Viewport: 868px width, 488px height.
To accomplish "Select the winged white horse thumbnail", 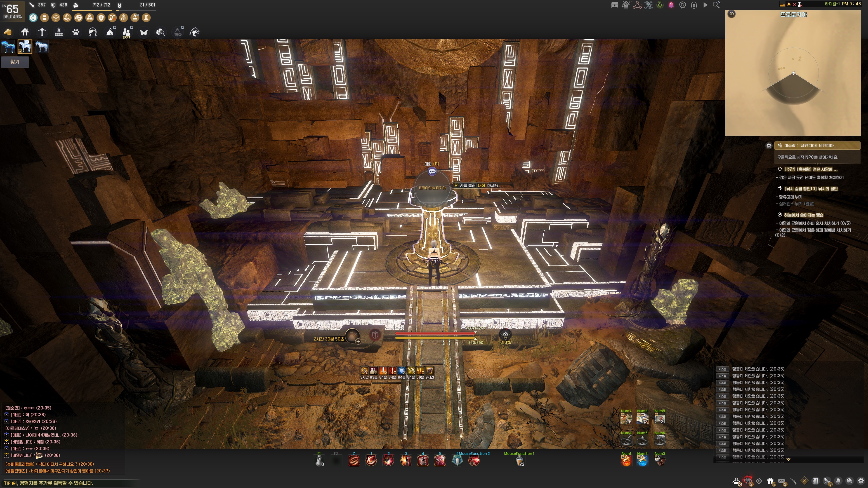I will 25,47.
